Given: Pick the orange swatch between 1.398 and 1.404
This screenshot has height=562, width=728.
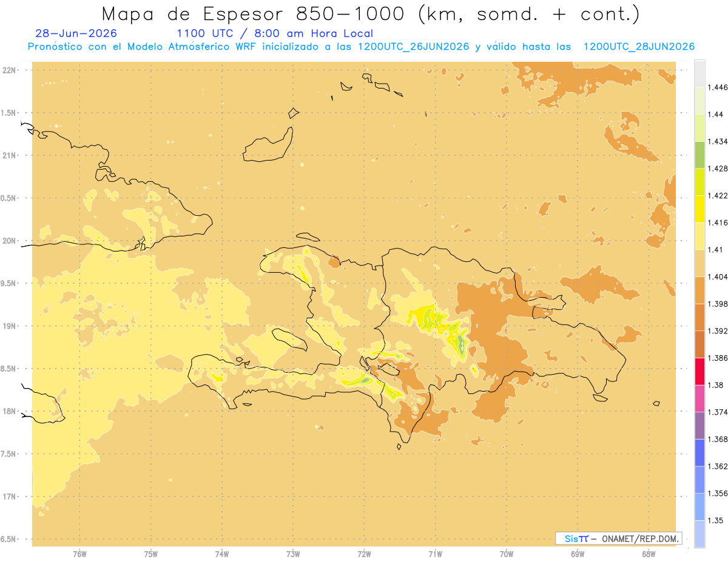Looking at the screenshot, I should click(699, 290).
